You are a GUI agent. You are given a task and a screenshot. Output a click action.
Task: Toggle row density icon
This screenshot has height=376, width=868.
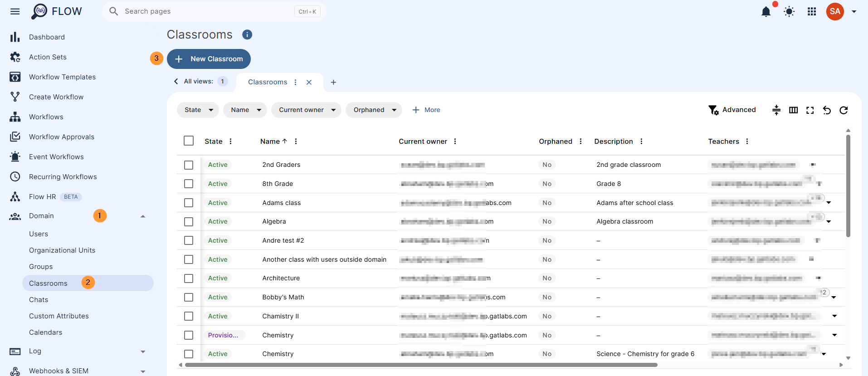tap(776, 110)
